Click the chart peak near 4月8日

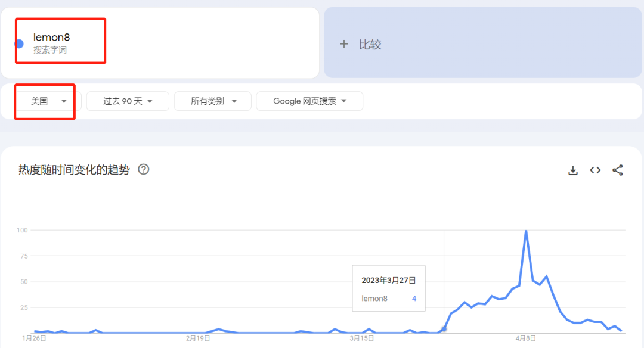(526, 231)
